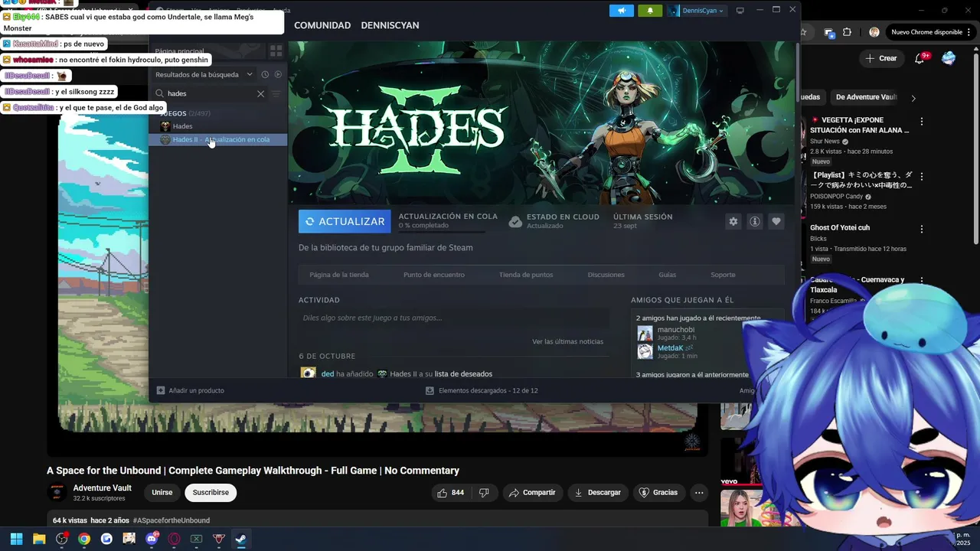
Task: Click the YouTube Crear button
Action: tap(880, 58)
